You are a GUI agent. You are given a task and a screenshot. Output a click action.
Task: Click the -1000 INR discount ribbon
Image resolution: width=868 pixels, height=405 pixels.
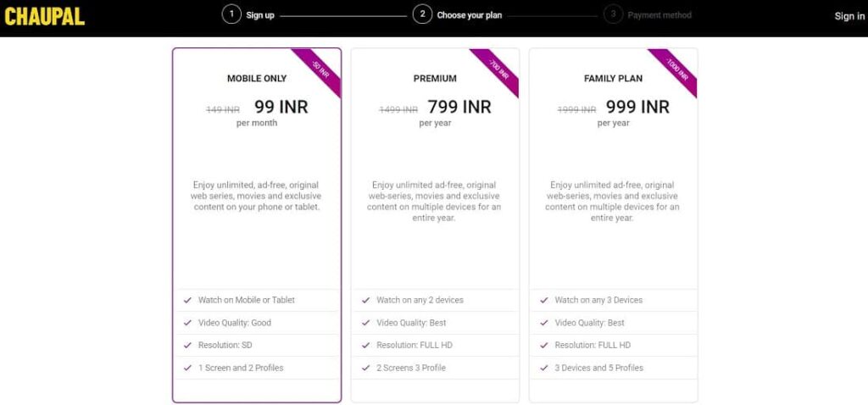676,70
